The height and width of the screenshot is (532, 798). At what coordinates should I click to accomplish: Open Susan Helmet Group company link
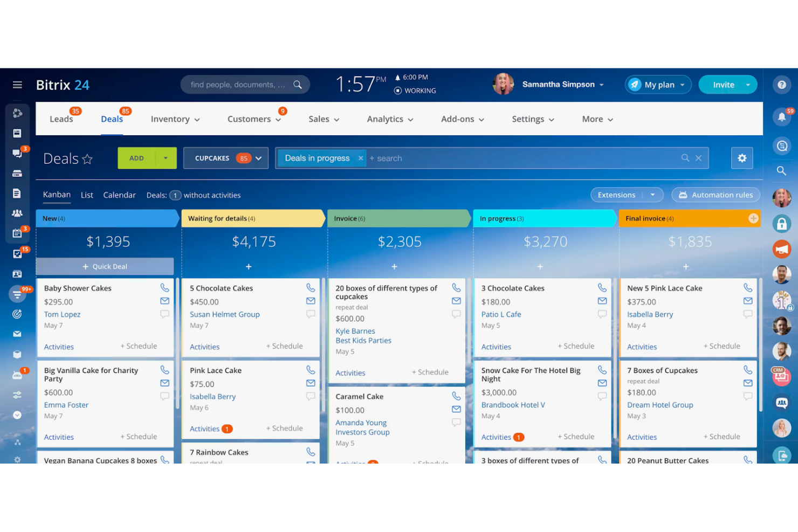click(224, 314)
